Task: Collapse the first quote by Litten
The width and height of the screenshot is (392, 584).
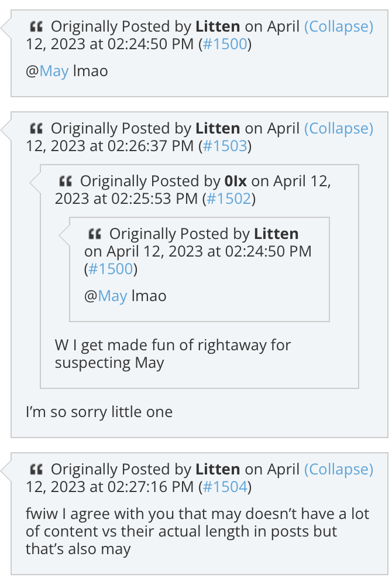Action: point(338,26)
